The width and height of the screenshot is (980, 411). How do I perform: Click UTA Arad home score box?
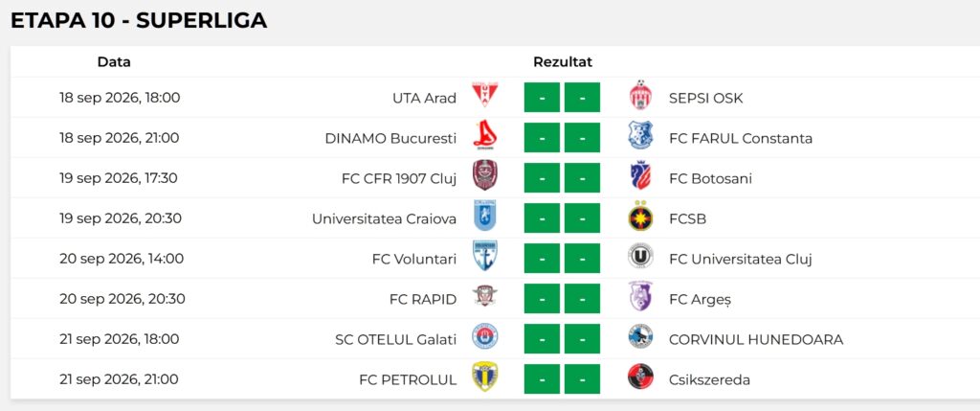pyautogui.click(x=542, y=98)
